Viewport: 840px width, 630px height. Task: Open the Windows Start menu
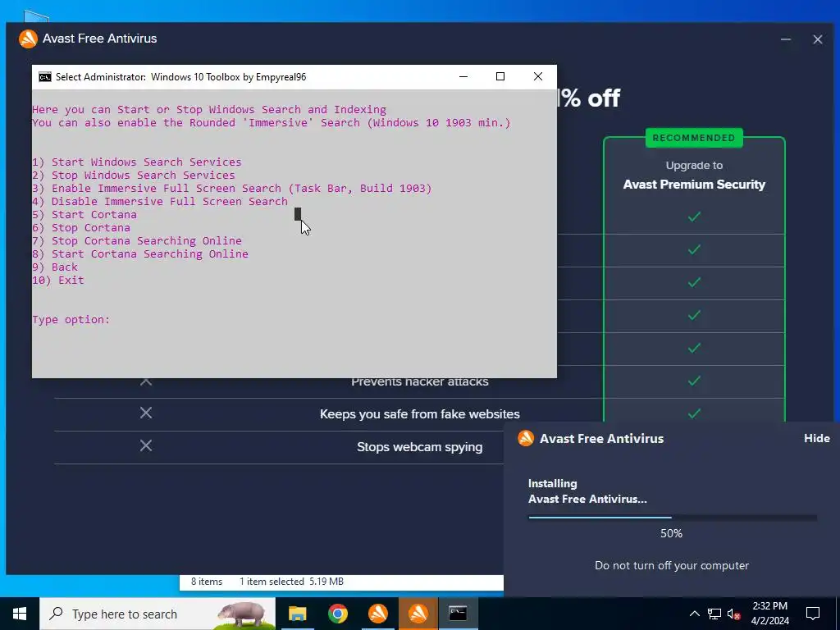20,614
